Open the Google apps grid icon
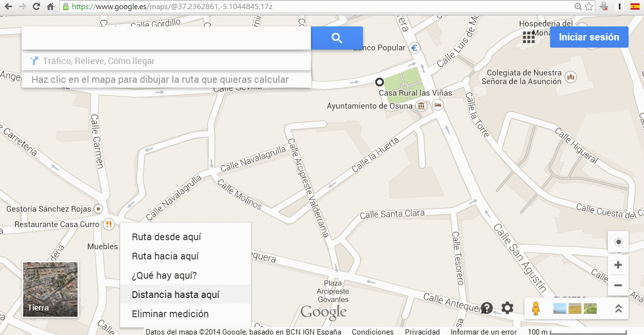The height and width of the screenshot is (335, 644). tap(529, 37)
